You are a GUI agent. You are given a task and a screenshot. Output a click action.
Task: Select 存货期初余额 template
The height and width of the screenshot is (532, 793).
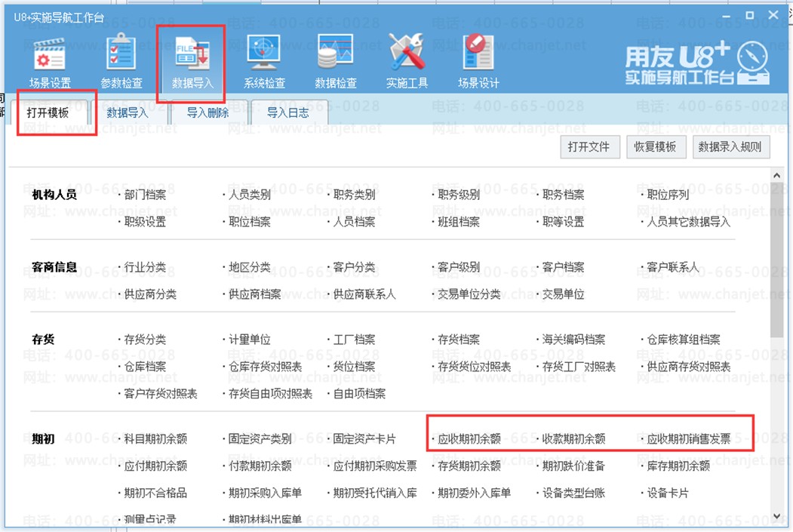click(x=469, y=466)
